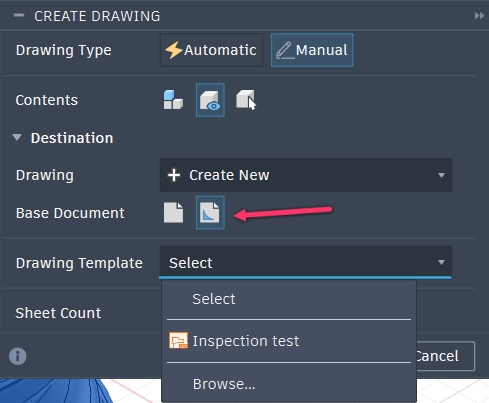Image resolution: width=489 pixels, height=403 pixels.
Task: Click the Inspection test template orange icon
Action: coord(178,340)
